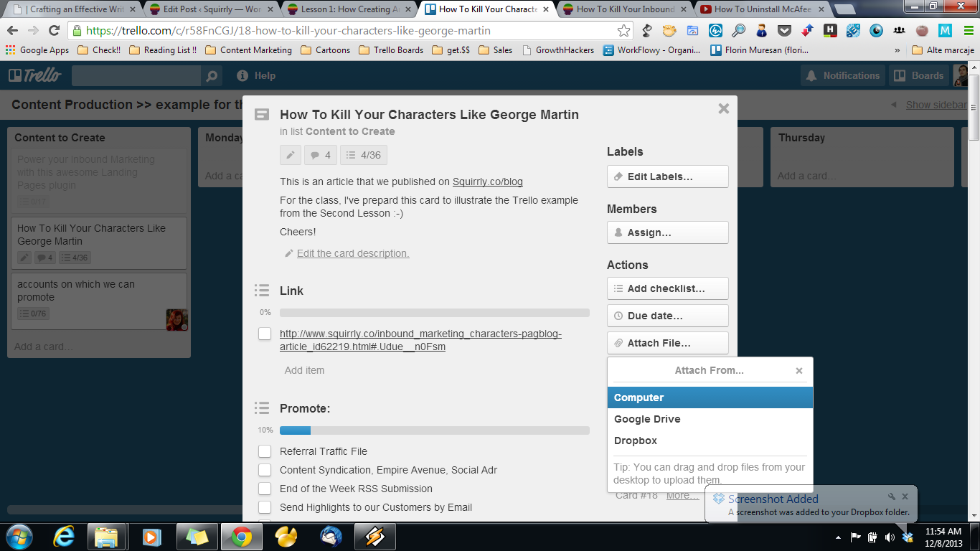Reload the page using the refresh icon

[x=54, y=31]
